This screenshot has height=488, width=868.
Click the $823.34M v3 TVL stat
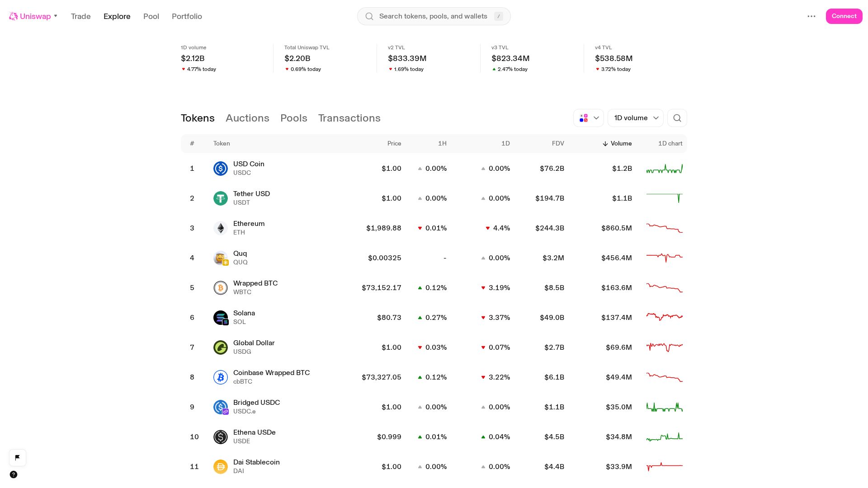[x=510, y=58]
